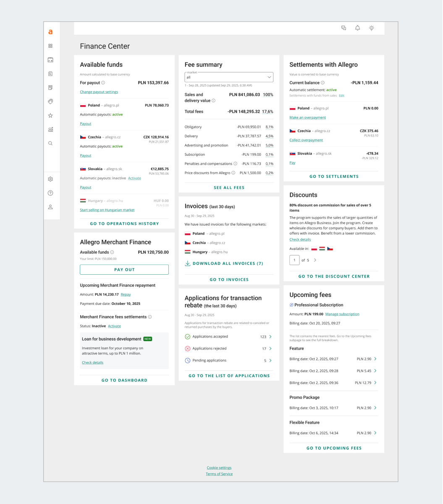443x504 pixels.
Task: Click GO TO THE LIST OF APPLICATIONS
Action: click(229, 376)
